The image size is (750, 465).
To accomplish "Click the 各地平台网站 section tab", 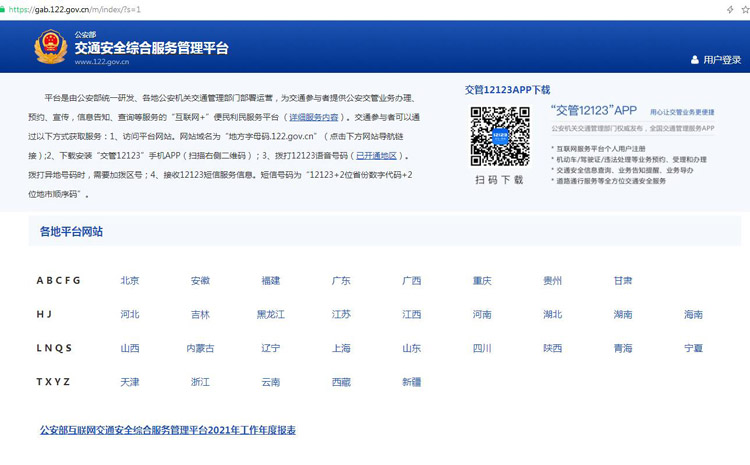I will (x=71, y=232).
